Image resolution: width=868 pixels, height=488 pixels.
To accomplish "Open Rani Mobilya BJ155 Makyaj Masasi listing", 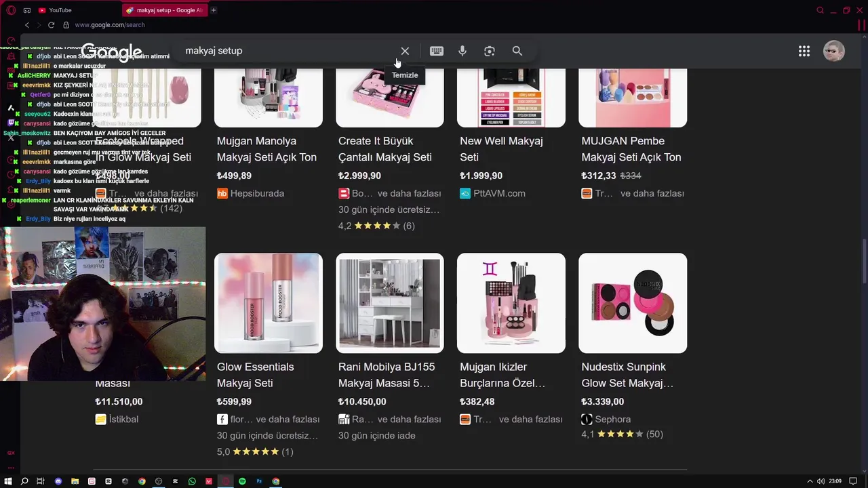I will point(387,375).
